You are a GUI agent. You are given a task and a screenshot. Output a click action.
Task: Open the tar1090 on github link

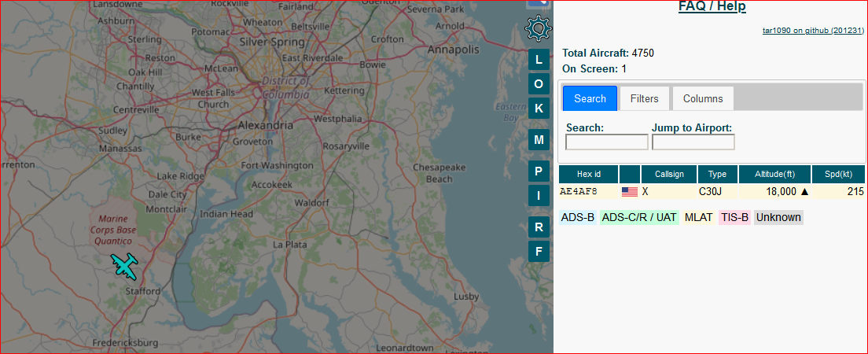pyautogui.click(x=813, y=31)
